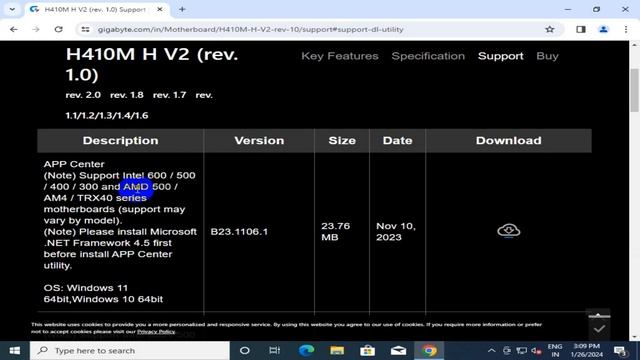Image resolution: width=640 pixels, height=360 pixels.
Task: Jump back to top of page
Action: coord(598,314)
